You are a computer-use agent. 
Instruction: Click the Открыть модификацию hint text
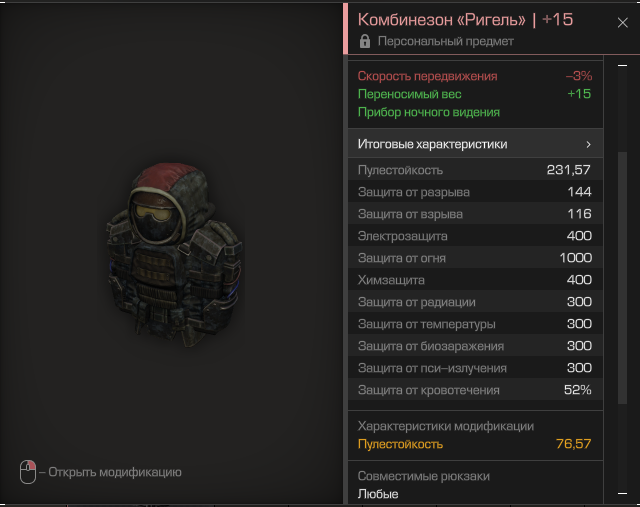click(115, 472)
